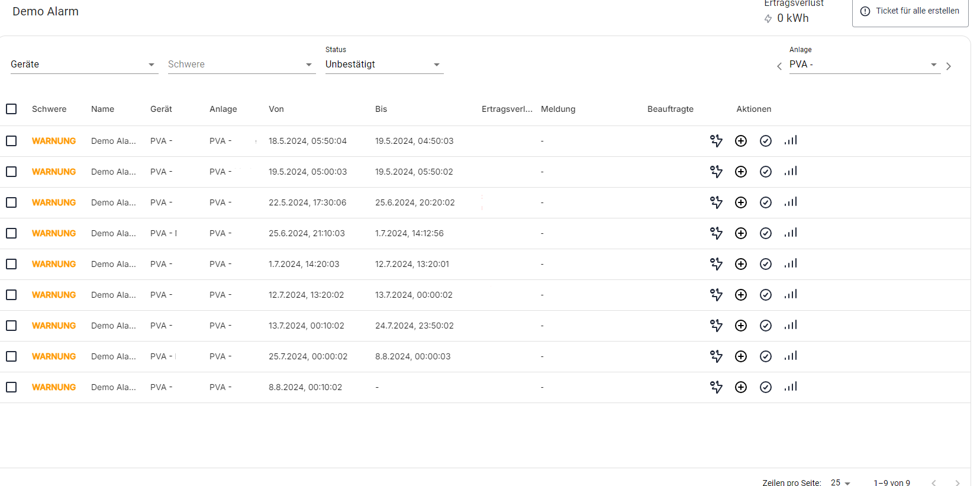
Task: Click plus-circle icon for 19.5.2024, 05:00:03 alarm
Action: [x=741, y=172]
